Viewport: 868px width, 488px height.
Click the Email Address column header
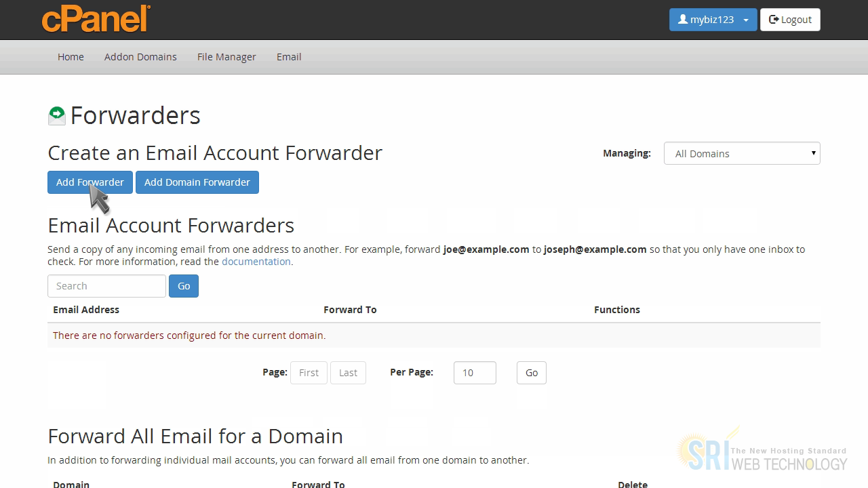pyautogui.click(x=86, y=310)
